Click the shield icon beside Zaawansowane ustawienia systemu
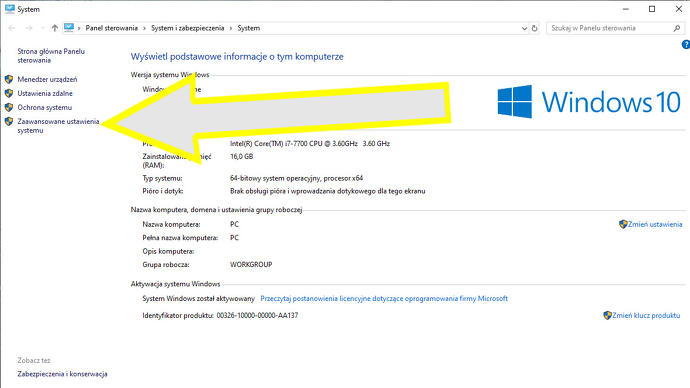The image size is (690, 388). click(9, 121)
